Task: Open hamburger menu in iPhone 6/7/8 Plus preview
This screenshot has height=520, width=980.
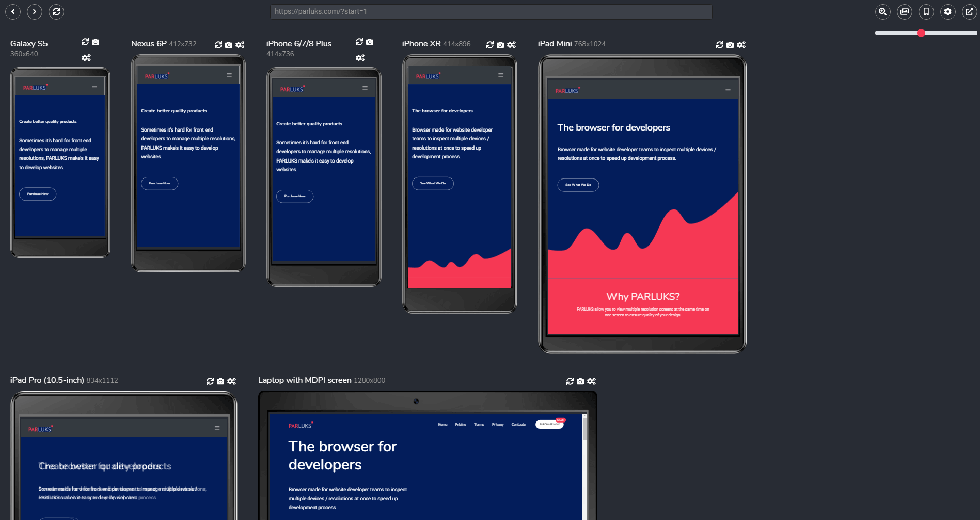Action: click(365, 88)
